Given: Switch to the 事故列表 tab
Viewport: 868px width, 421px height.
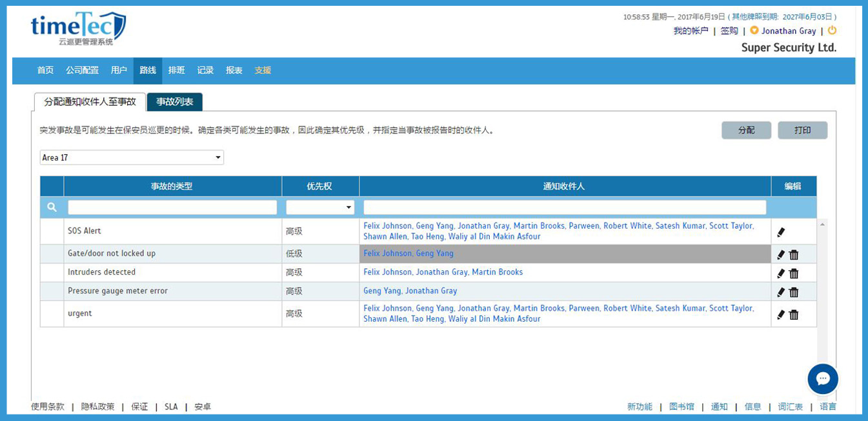Looking at the screenshot, I should coord(174,102).
